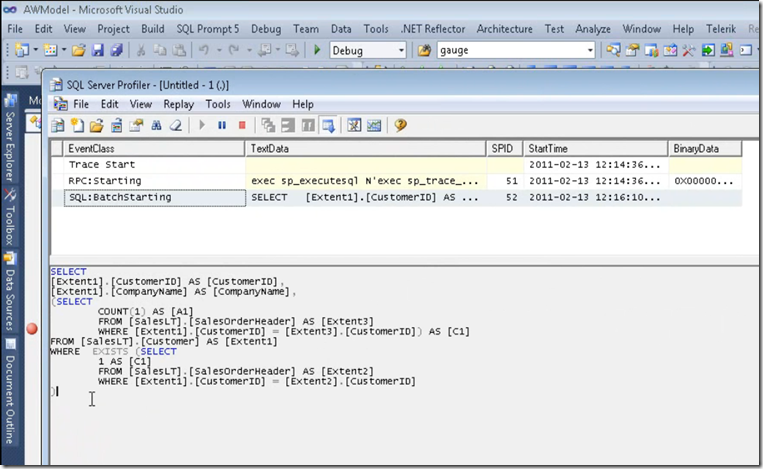Click the Redo arrow icon
Viewport: 763px width, 469px height.
coord(234,50)
